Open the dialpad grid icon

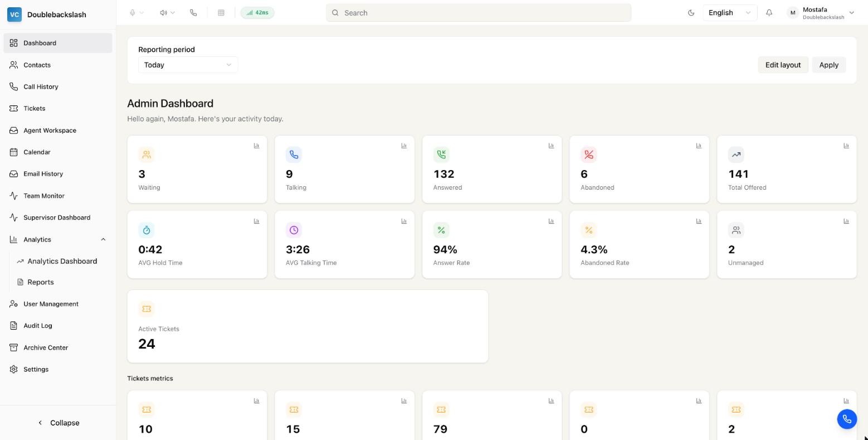[x=221, y=13]
